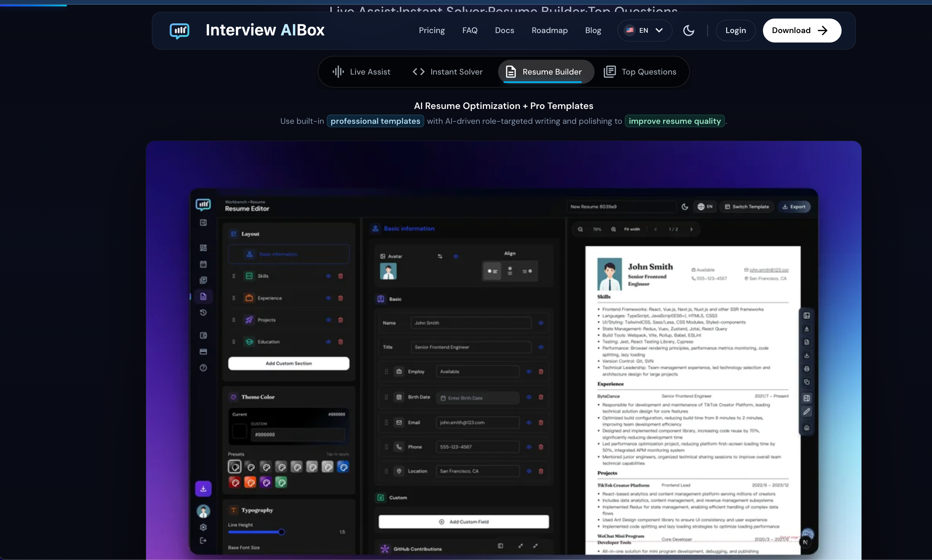Click the zoom in magnifier in preview toolbar
Screen dimensions: 932x560
pyautogui.click(x=613, y=229)
